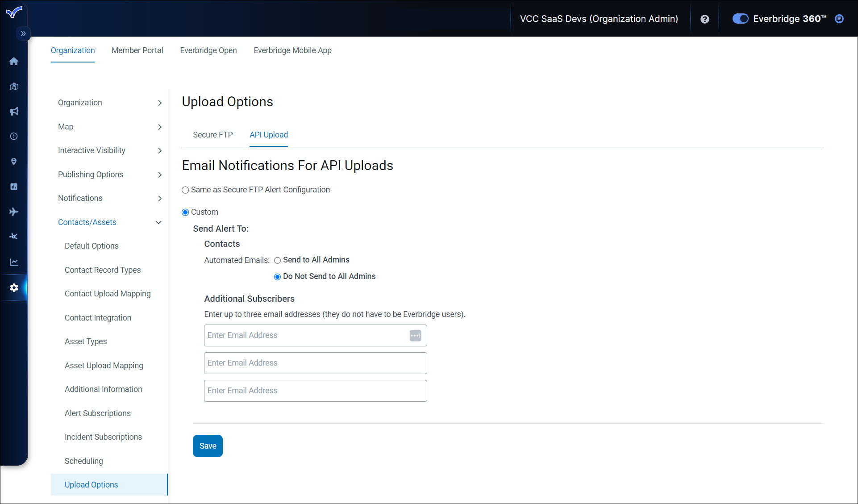
Task: Open the chart reports sidebar icon
Action: point(14,262)
